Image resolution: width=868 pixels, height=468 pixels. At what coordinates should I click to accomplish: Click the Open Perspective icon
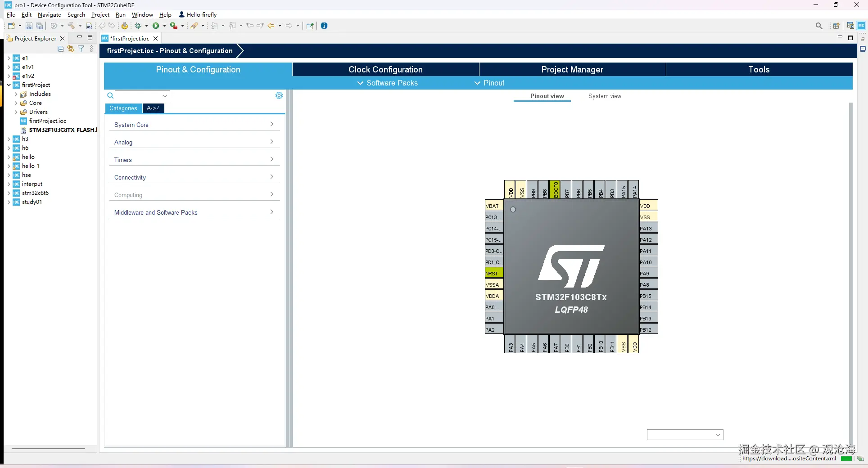[x=836, y=26]
